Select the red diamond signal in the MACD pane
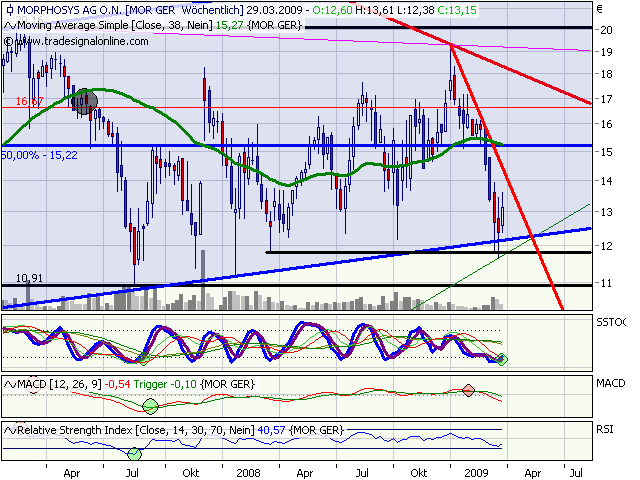 click(x=467, y=390)
